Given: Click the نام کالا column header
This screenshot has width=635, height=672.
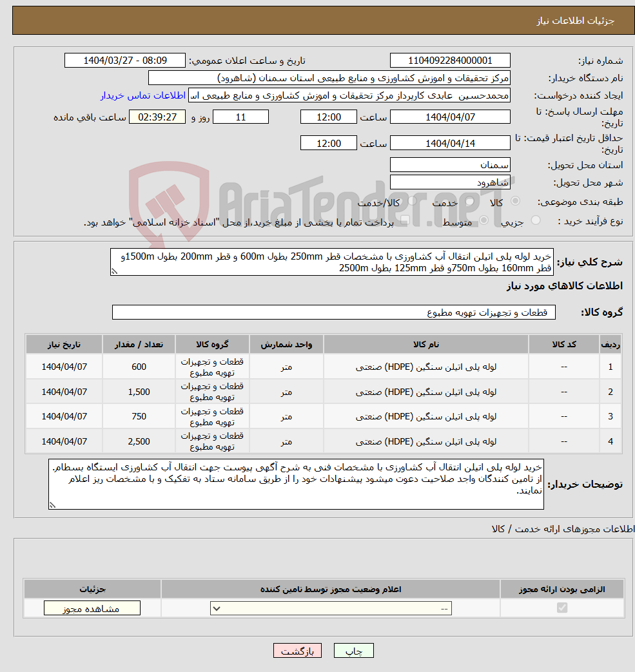Looking at the screenshot, I should pyautogui.click(x=425, y=345).
